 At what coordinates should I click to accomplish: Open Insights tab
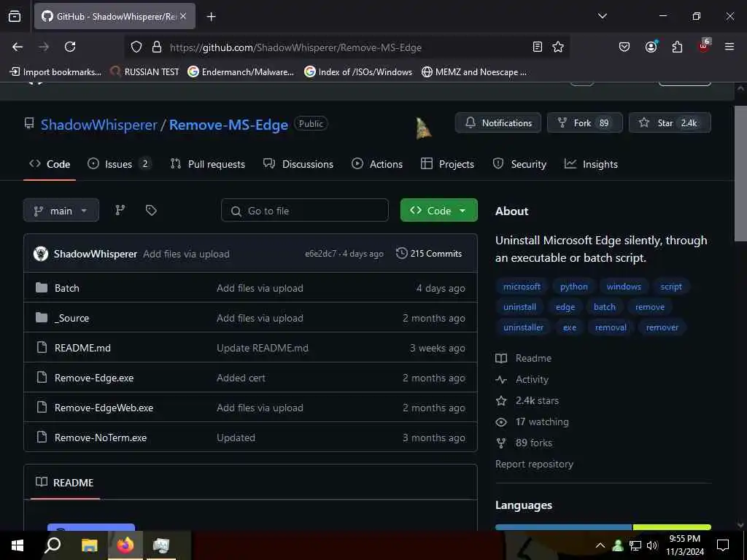pos(591,164)
